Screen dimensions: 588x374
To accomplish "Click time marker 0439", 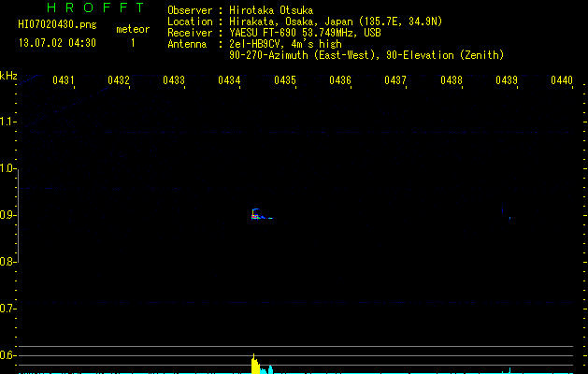I will point(507,80).
